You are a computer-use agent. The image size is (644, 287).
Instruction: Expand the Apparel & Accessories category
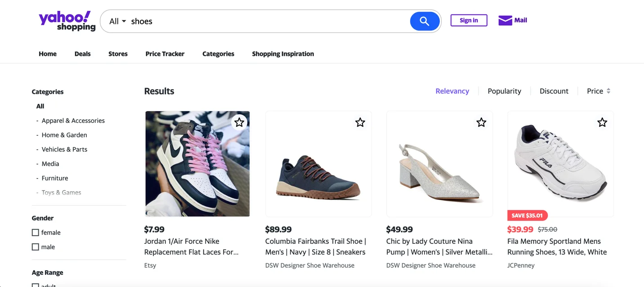coord(73,121)
